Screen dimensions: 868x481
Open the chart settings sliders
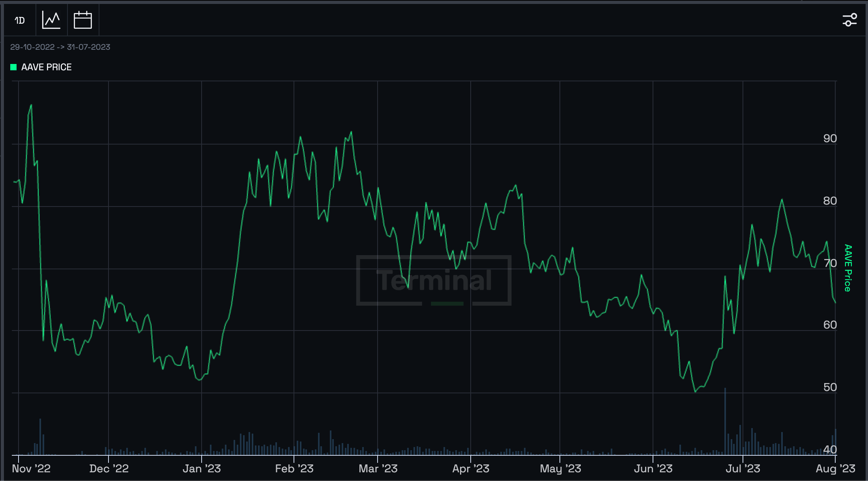[x=849, y=20]
